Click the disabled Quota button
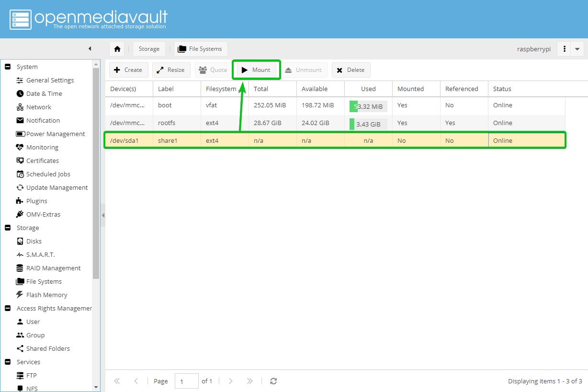Screen dimensions: 588x392 [214, 70]
